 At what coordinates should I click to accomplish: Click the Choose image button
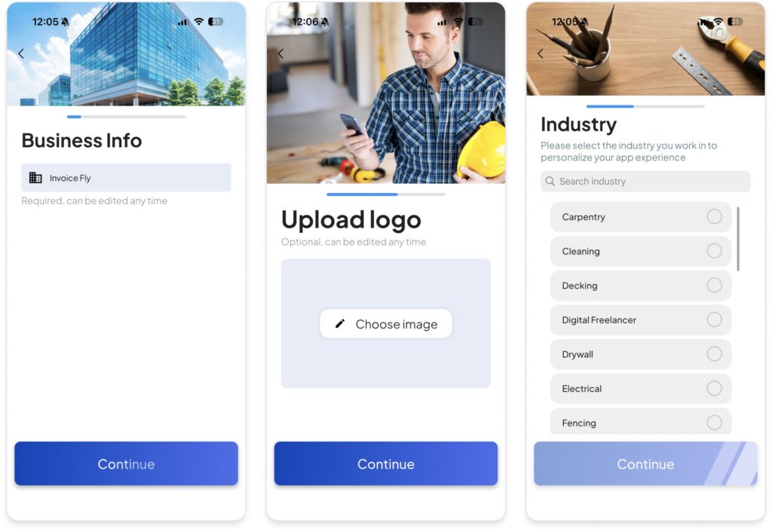[x=386, y=324]
